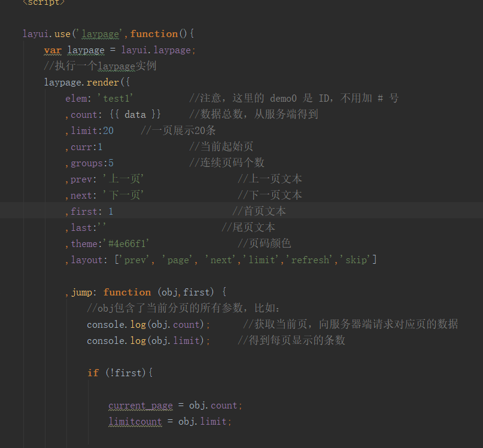483x448 pixels.
Task: Click the '#4e66f1' color string
Action: point(126,244)
